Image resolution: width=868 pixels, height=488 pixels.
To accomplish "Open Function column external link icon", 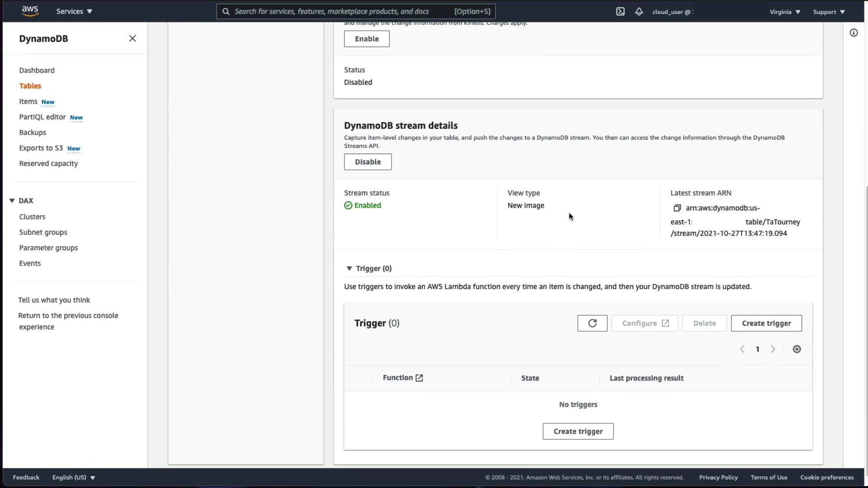I will [419, 378].
